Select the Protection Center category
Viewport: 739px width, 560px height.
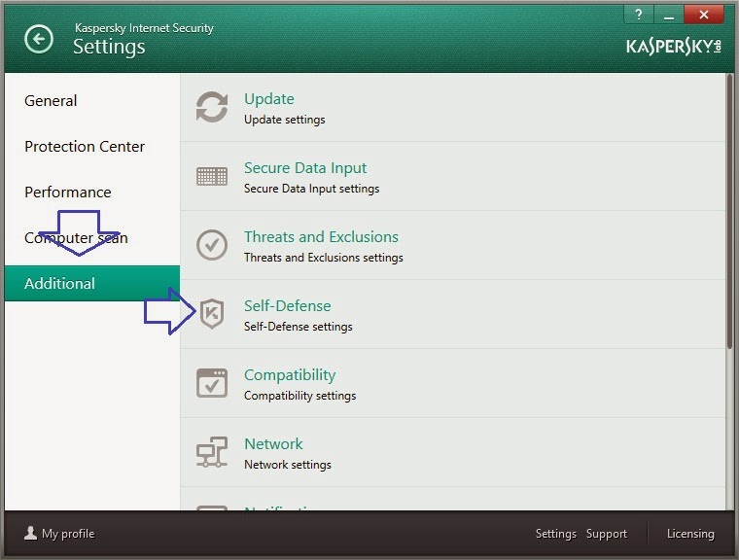[x=85, y=147]
